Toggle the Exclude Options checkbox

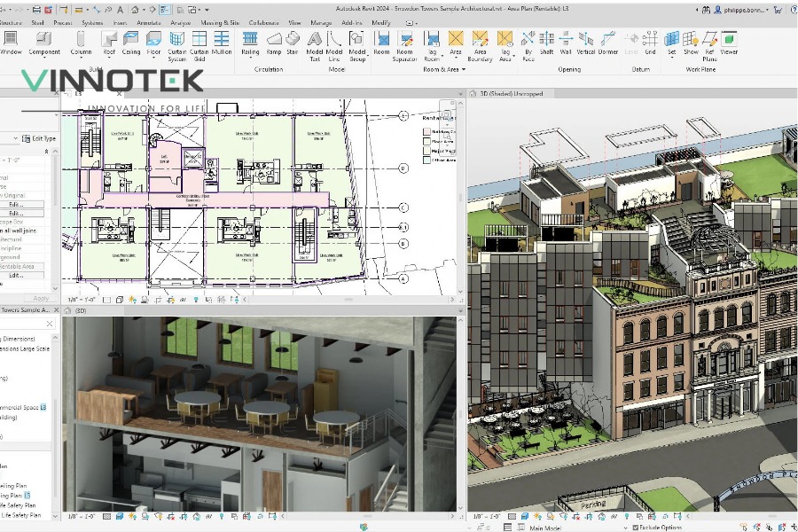pos(635,528)
